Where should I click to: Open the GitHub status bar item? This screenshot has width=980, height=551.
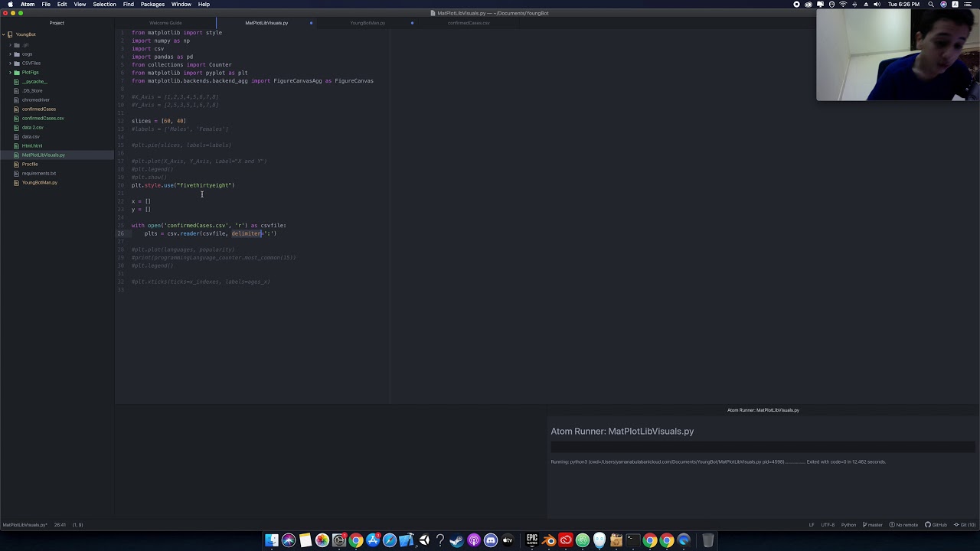click(x=936, y=525)
